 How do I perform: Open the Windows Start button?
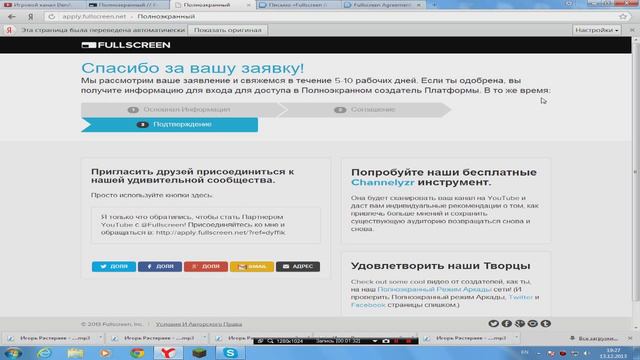[13, 353]
